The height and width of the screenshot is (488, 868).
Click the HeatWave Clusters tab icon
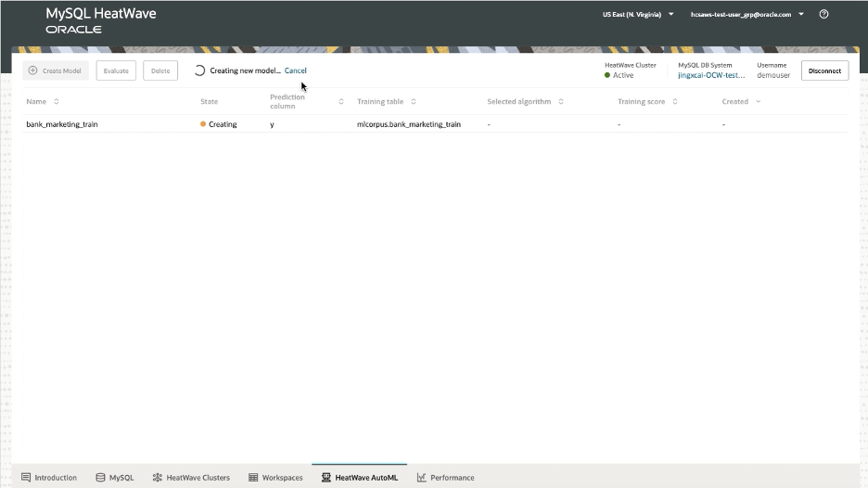[x=158, y=478]
